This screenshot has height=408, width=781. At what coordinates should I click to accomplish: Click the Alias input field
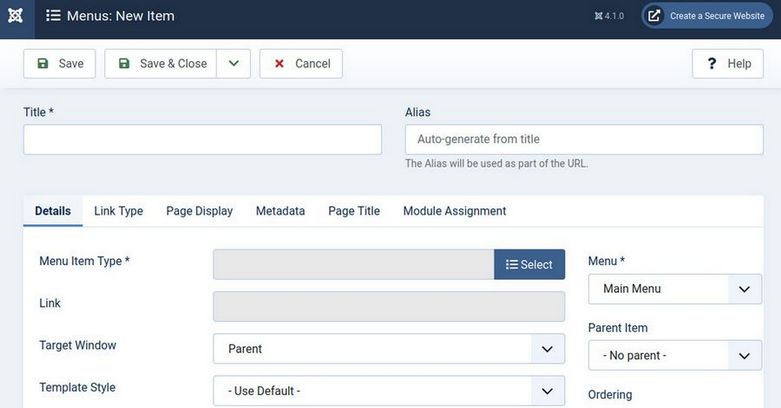[584, 139]
